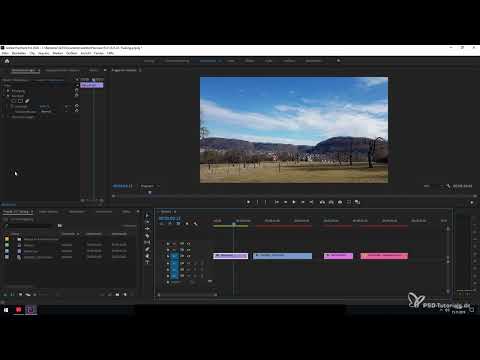This screenshot has width=480, height=360.
Task: Open Program monitor settings wrench
Action: tap(448, 186)
